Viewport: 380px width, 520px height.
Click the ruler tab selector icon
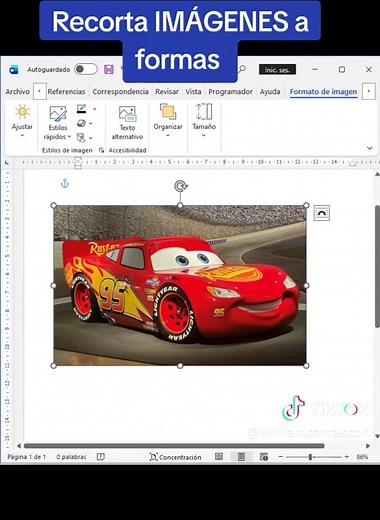[x=7, y=162]
